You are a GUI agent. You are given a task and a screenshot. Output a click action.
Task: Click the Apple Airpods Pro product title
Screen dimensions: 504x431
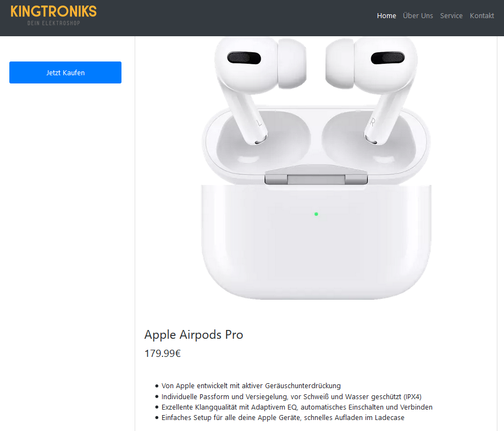[193, 335]
